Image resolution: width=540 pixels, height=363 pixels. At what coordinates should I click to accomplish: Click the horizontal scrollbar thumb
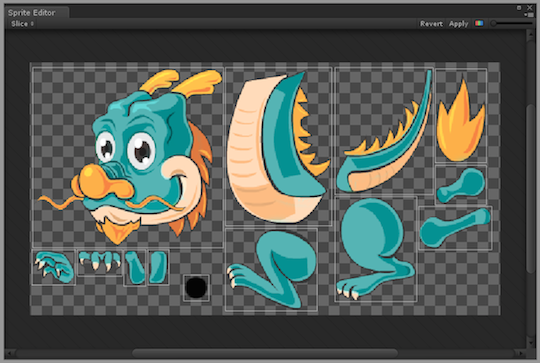point(265,353)
